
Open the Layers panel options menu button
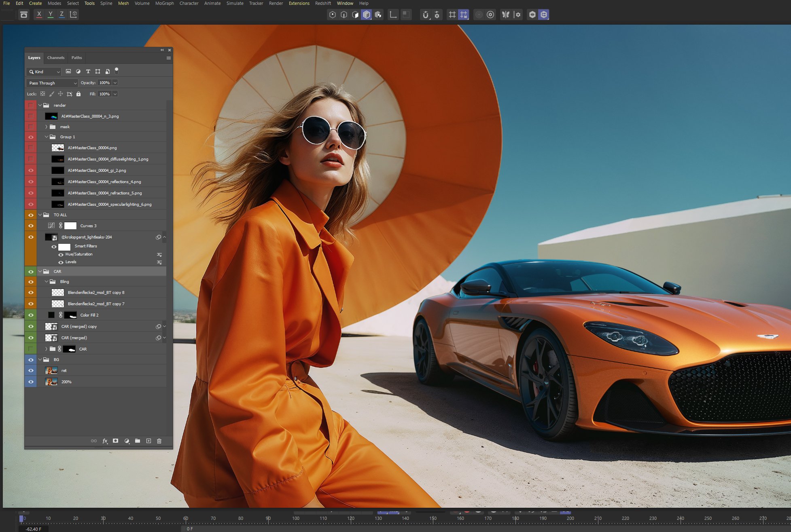[x=169, y=58]
